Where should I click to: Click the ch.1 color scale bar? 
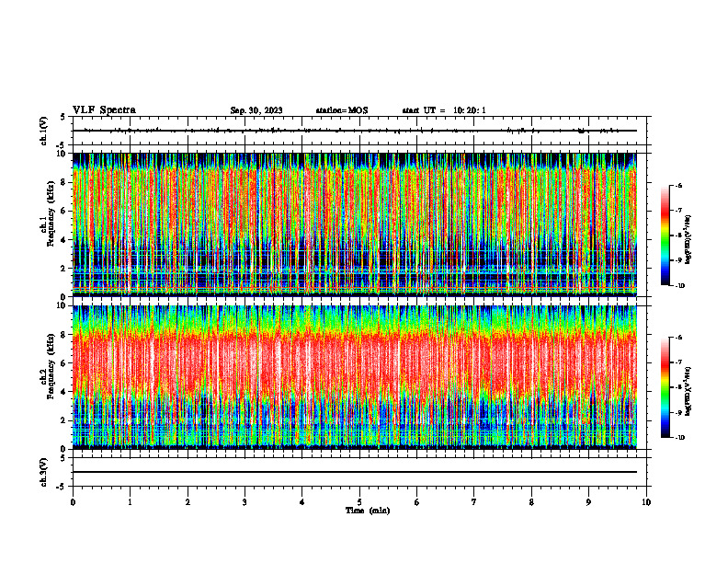tap(665, 236)
